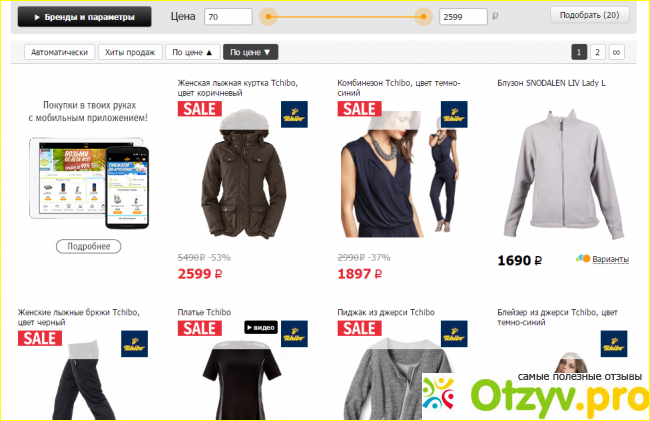Click the infinity show-all pages button
The width and height of the screenshot is (650, 421).
[616, 52]
